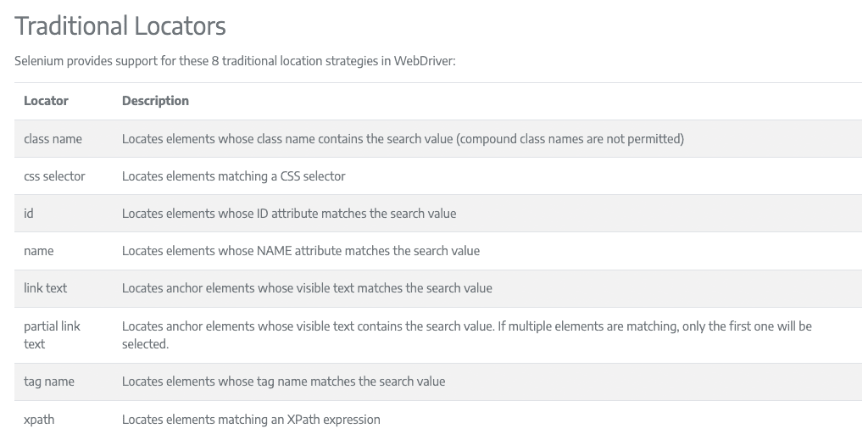The image size is (868, 440).
Task: Click the Selenium intro paragraph text
Action: tap(235, 61)
